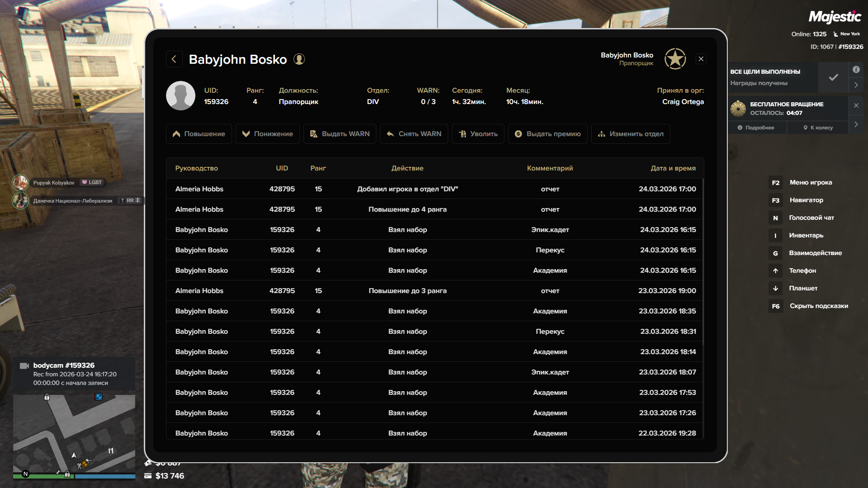Click the profile icon next to player name

pyautogui.click(x=299, y=59)
